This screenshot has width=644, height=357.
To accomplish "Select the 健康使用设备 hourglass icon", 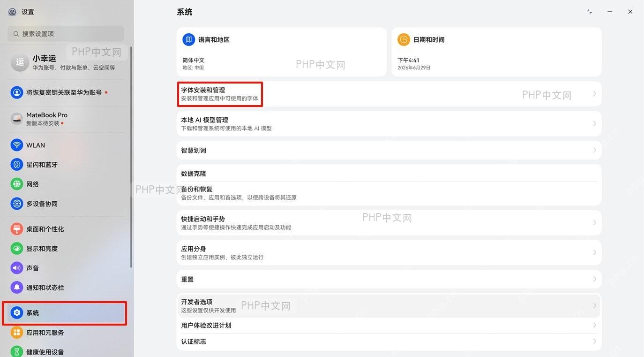I will 17,352.
